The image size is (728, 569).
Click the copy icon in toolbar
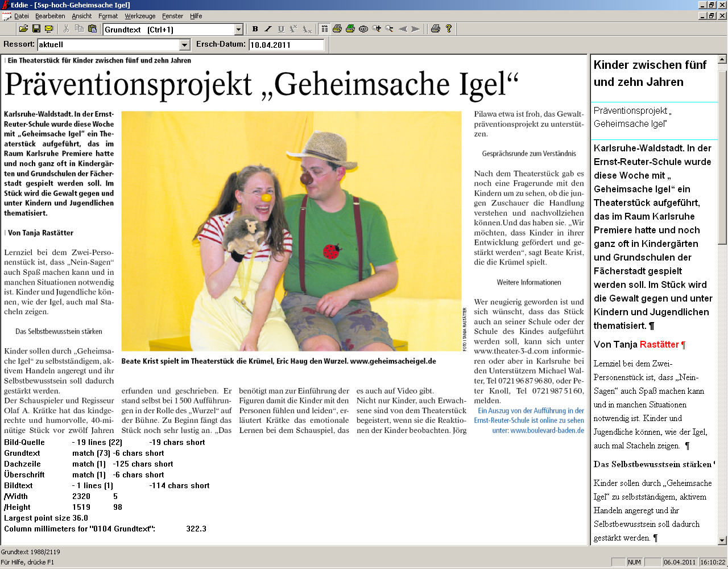pyautogui.click(x=80, y=28)
